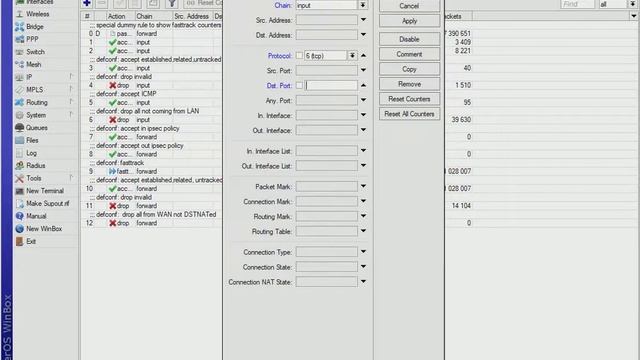Expand the Connection NAT State field

coord(363,282)
